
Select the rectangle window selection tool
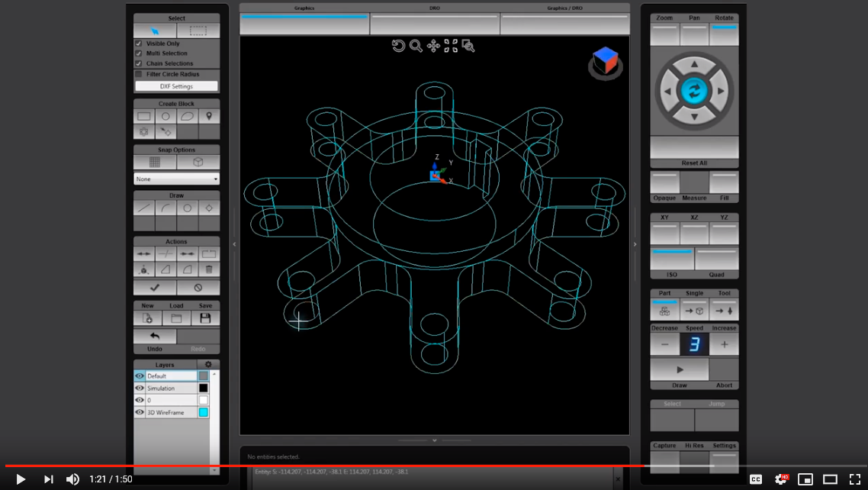[198, 31]
